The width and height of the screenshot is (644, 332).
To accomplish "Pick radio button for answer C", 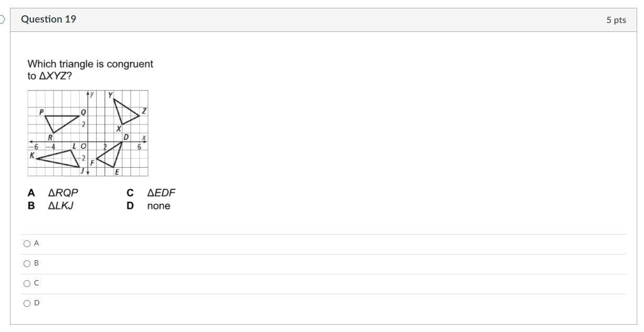I will tap(27, 283).
